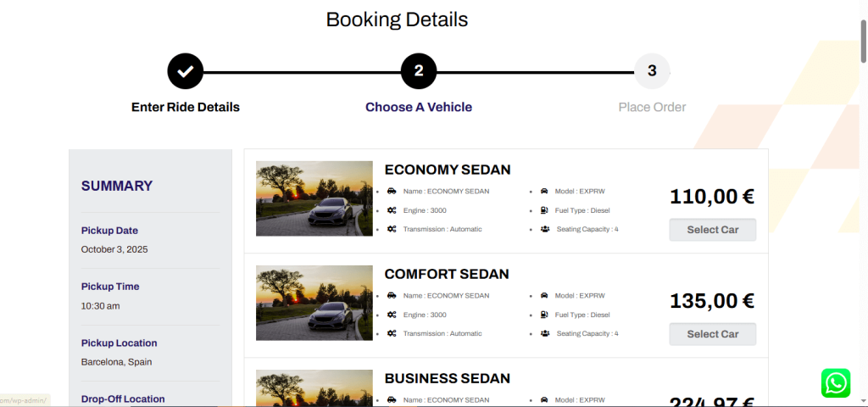
Task: Click Economy Sedan transmission gears icon
Action: pyautogui.click(x=392, y=229)
